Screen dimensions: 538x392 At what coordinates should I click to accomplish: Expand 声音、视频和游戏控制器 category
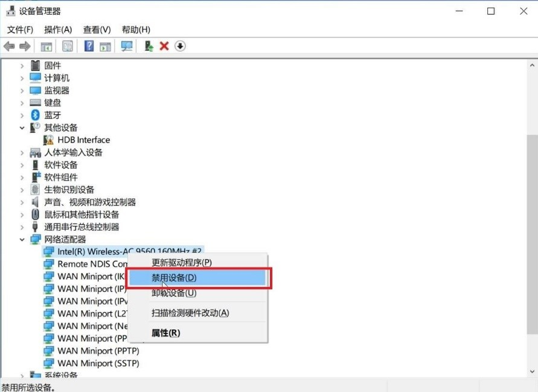pyautogui.click(x=22, y=202)
